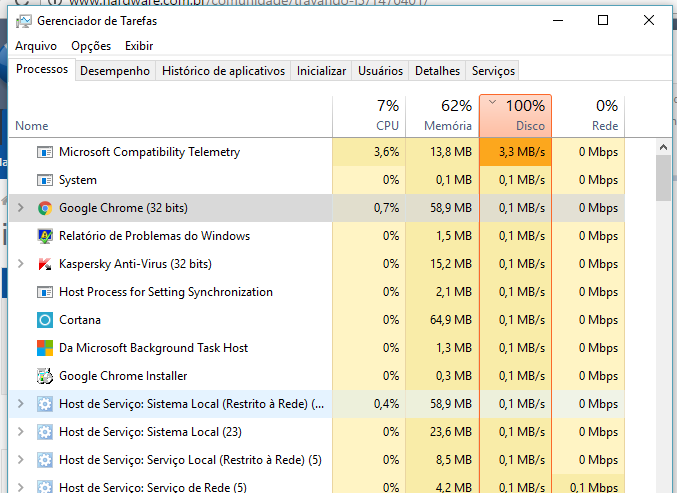The width and height of the screenshot is (689, 493).
Task: Click the System process icon
Action: (45, 180)
